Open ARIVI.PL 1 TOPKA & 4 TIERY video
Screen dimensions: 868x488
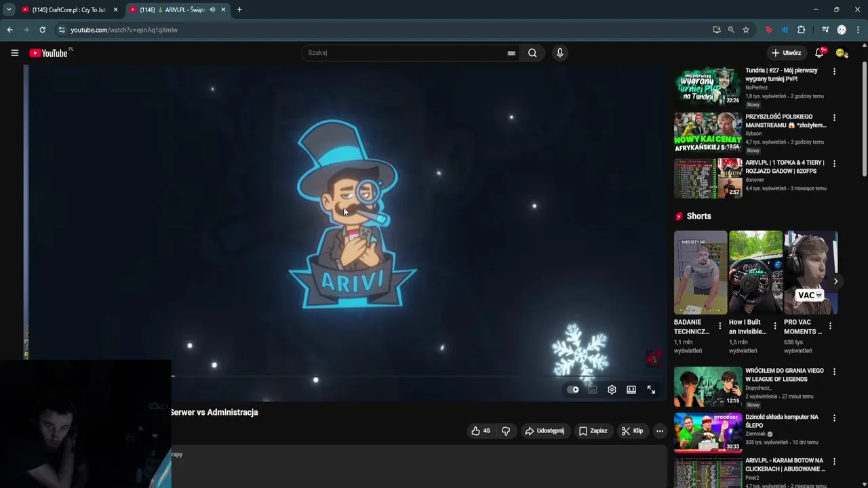click(x=707, y=178)
